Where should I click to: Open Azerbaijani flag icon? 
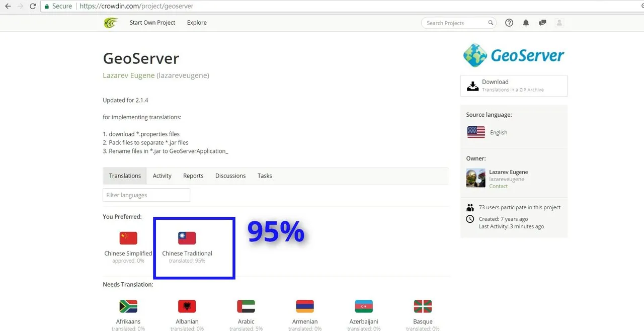tap(364, 306)
